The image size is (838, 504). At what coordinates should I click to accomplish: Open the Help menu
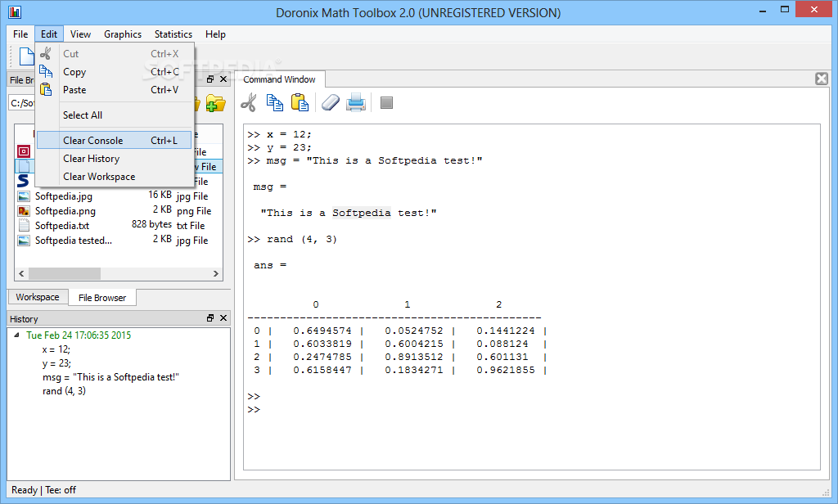pyautogui.click(x=215, y=34)
